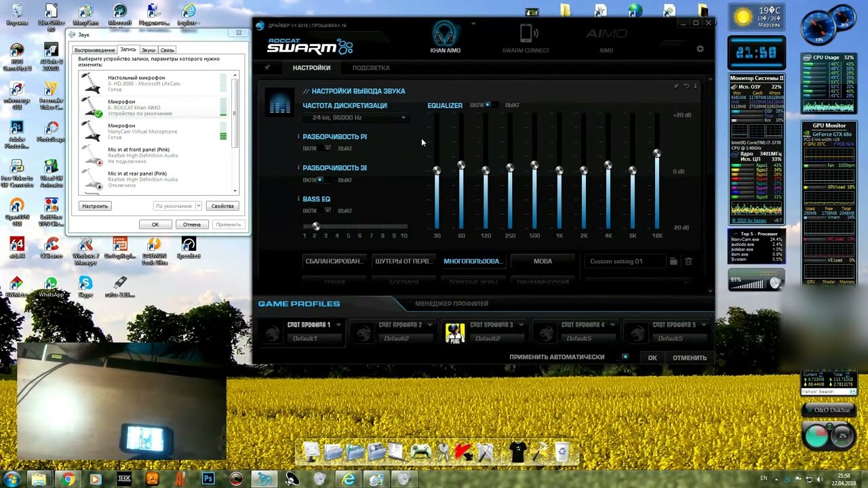Click the 16K equalizer band slider knob

point(656,153)
